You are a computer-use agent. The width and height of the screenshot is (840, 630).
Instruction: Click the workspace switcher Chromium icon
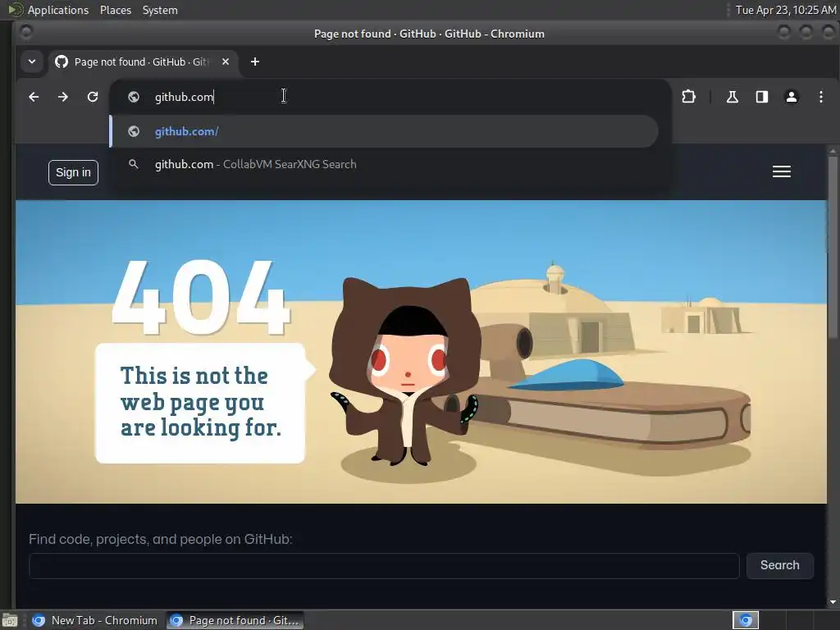[x=745, y=620]
